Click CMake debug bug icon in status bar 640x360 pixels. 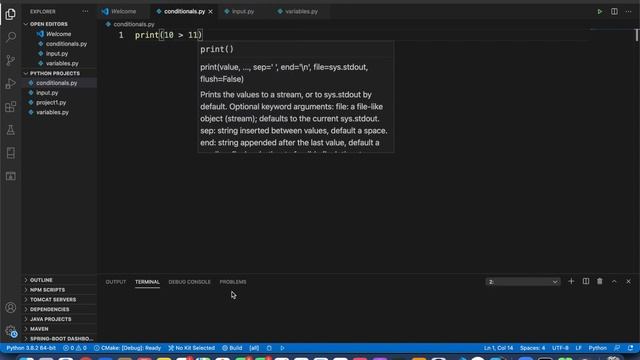pos(269,348)
